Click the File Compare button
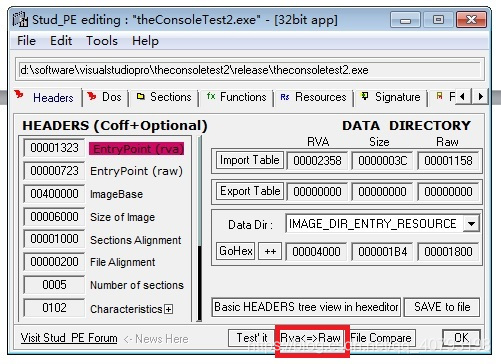This screenshot has width=501, height=364. click(x=381, y=338)
